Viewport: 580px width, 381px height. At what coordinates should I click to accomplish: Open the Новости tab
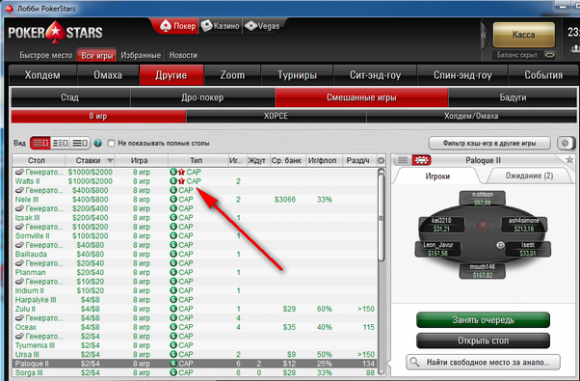pyautogui.click(x=183, y=55)
